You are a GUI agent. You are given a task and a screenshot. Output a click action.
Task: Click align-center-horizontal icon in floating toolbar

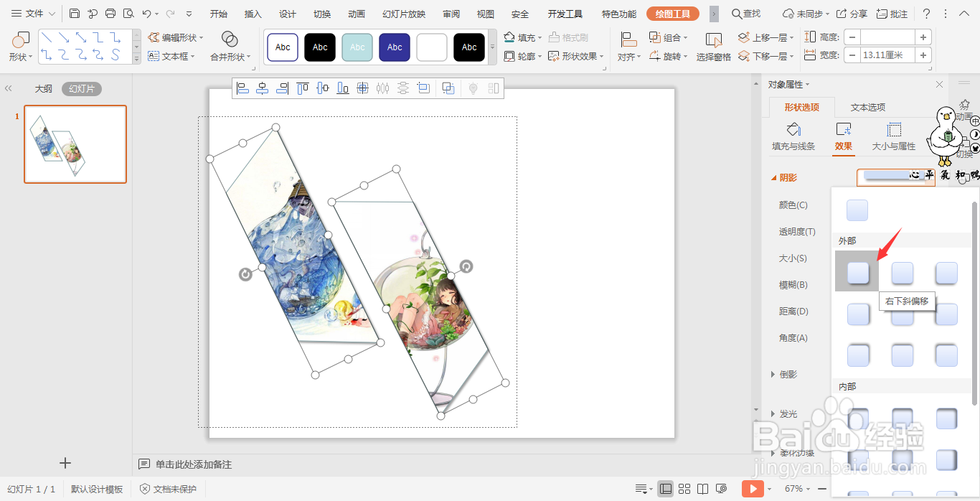[x=263, y=88]
